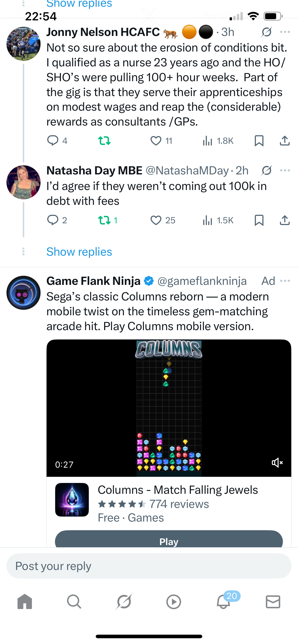Focus the Post your reply field
Image resolution: width=298 pixels, height=644 pixels.
[149, 566]
